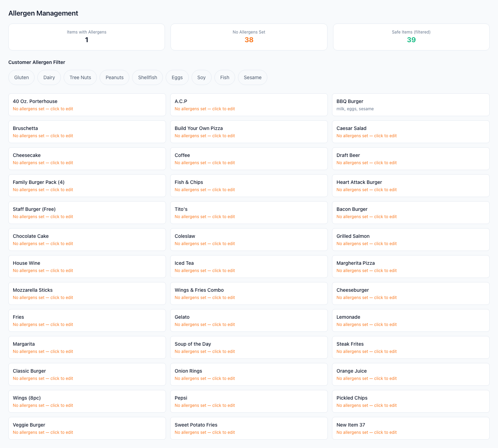Open Fish & Chips allergen editor
The width and height of the screenshot is (498, 448).
click(x=249, y=186)
